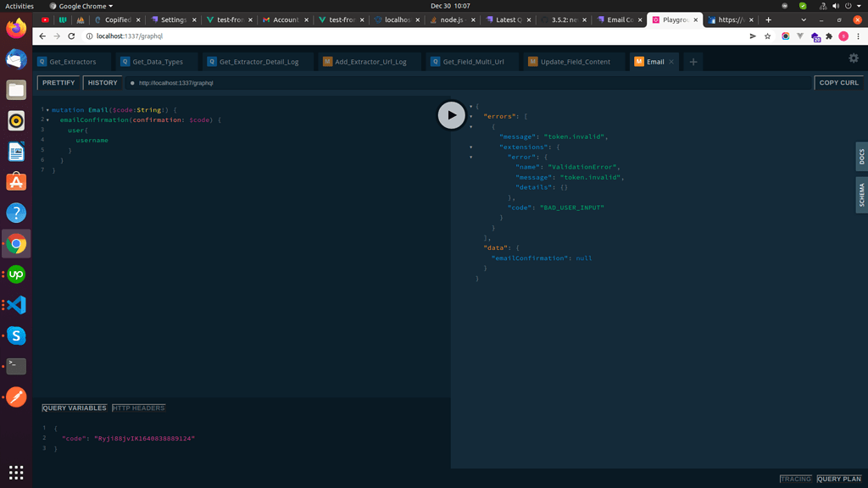Bookmark this page with star icon
This screenshot has width=868, height=488.
(x=767, y=36)
